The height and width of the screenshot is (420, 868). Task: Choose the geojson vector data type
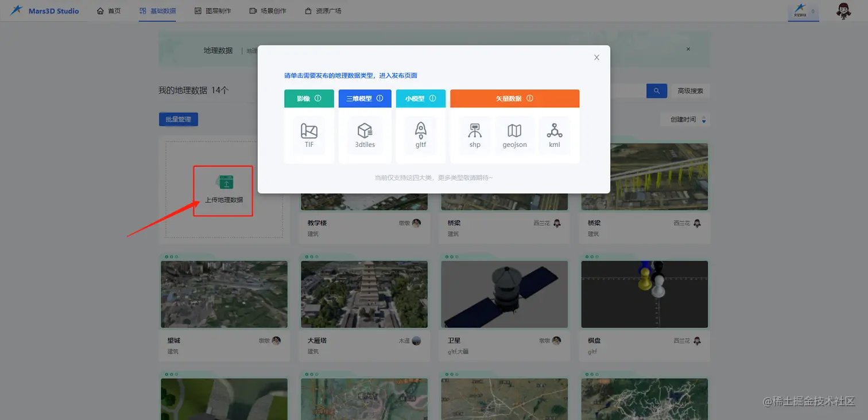tap(514, 135)
